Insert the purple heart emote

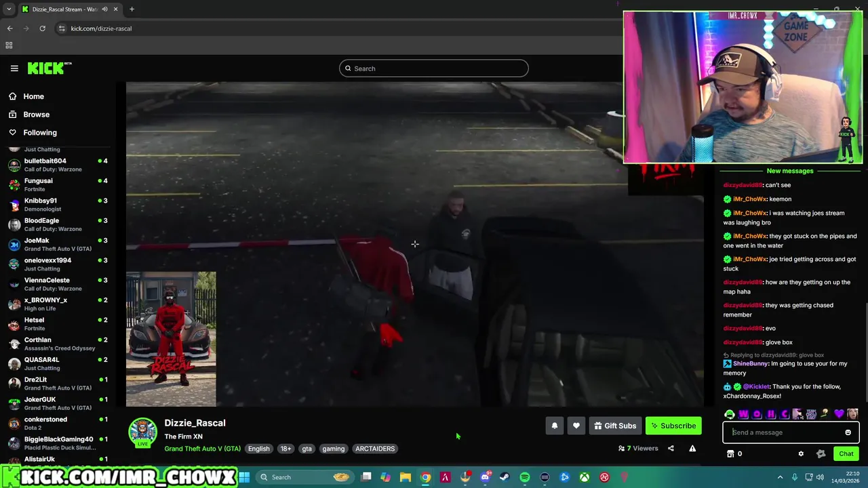tap(839, 414)
